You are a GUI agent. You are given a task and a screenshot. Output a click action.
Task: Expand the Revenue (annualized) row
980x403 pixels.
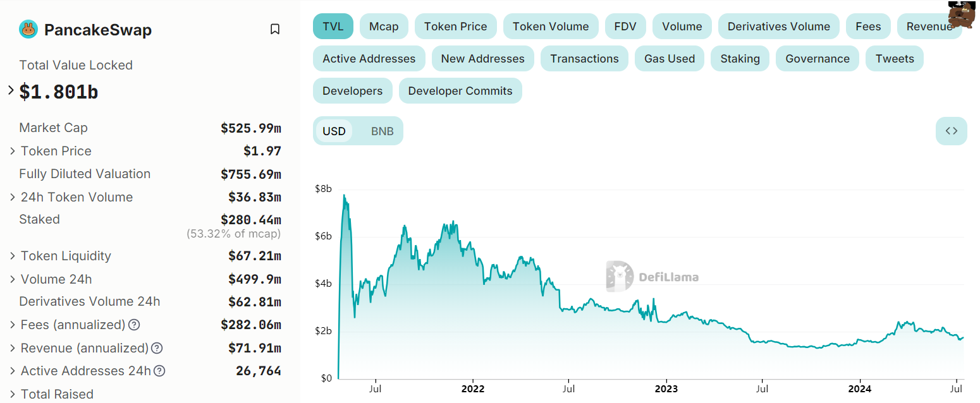13,348
